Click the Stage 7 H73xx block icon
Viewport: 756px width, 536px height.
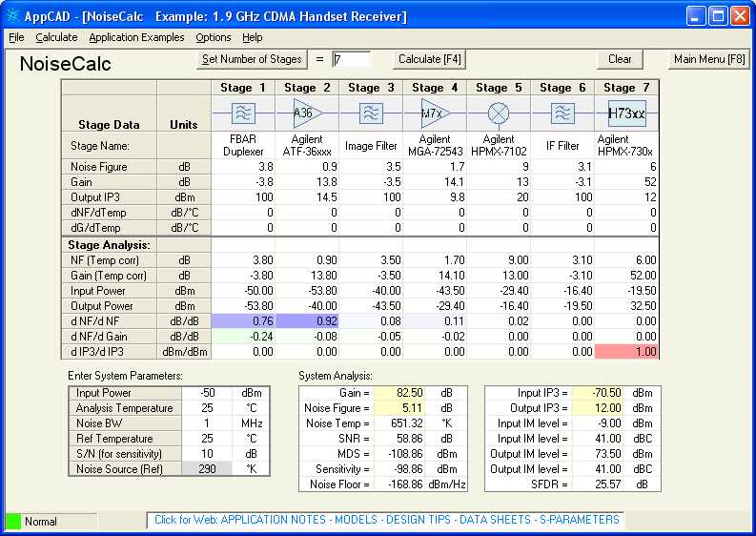(x=626, y=113)
